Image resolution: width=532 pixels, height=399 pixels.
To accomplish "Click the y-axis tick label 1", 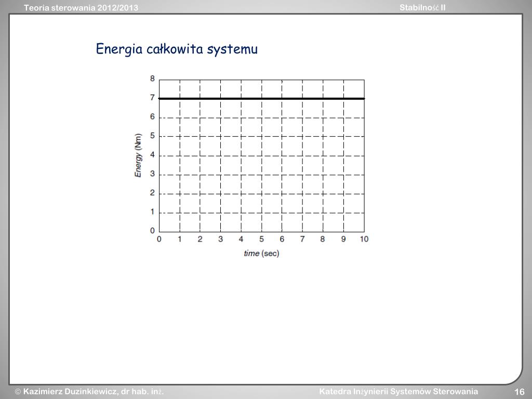I will (152, 212).
